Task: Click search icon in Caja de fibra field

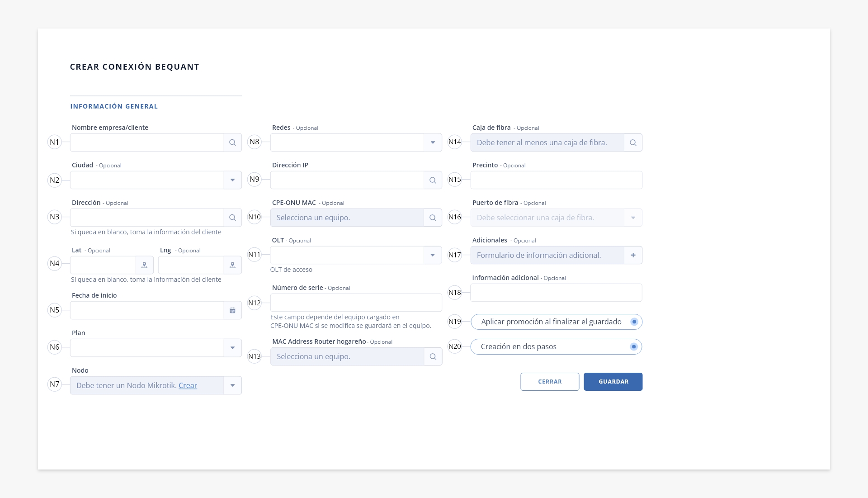Action: pos(633,142)
